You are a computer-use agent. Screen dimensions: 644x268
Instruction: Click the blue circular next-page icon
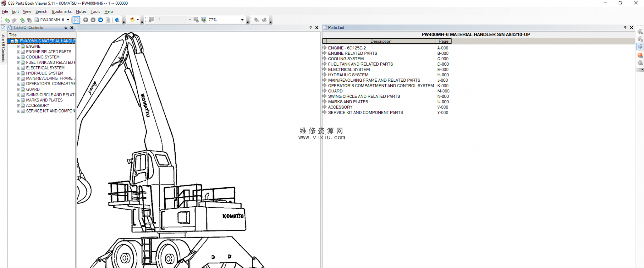(101, 20)
